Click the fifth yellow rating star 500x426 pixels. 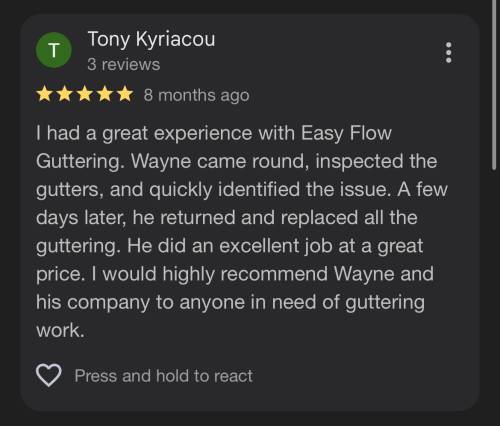(125, 94)
